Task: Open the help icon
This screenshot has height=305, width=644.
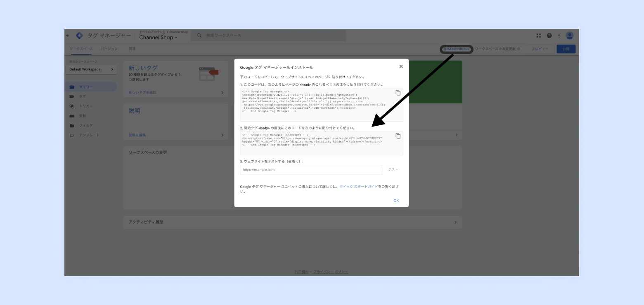Action: tap(549, 35)
